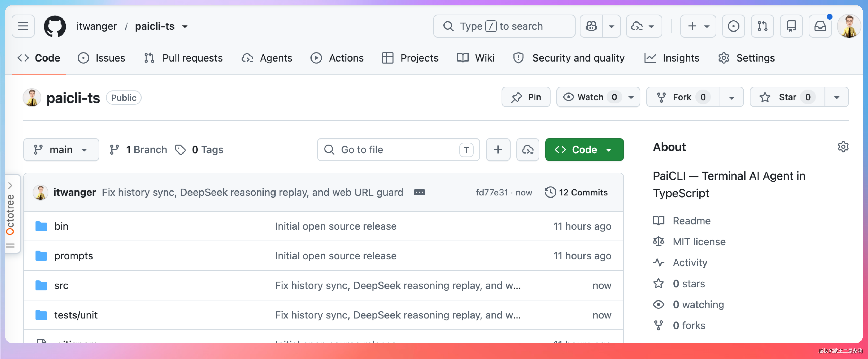This screenshot has height=359, width=868.
Task: Open the green Code dropdown button
Action: [584, 149]
